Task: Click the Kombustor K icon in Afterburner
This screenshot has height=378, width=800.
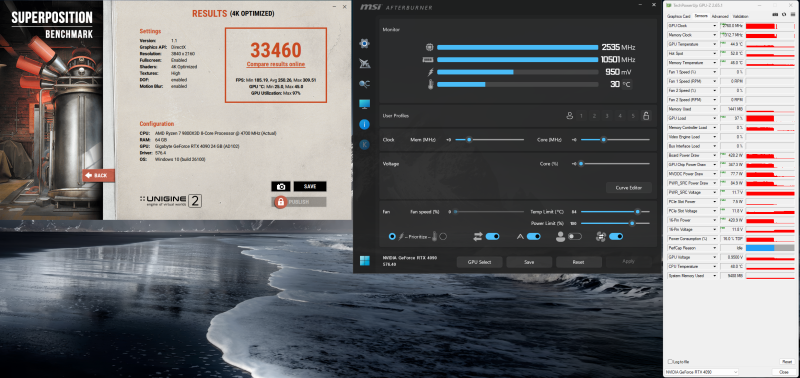Action: [x=364, y=145]
